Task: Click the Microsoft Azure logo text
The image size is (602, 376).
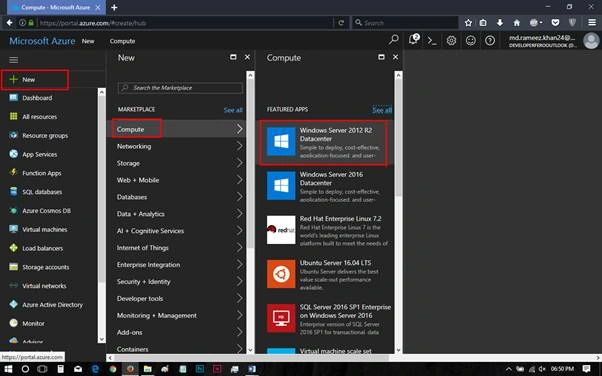Action: coord(42,41)
